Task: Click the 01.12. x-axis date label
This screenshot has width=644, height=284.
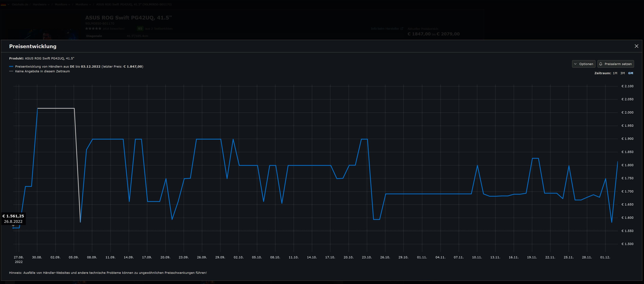Action: [x=605, y=257]
